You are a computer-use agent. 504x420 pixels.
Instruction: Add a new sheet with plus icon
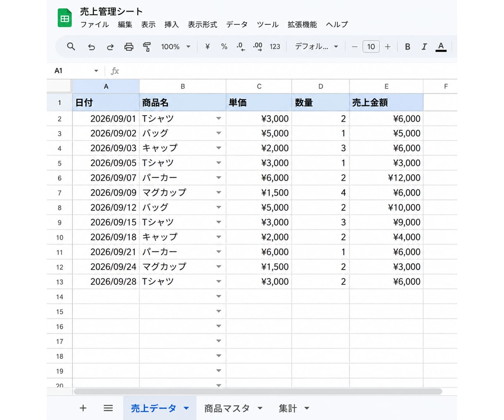83,408
